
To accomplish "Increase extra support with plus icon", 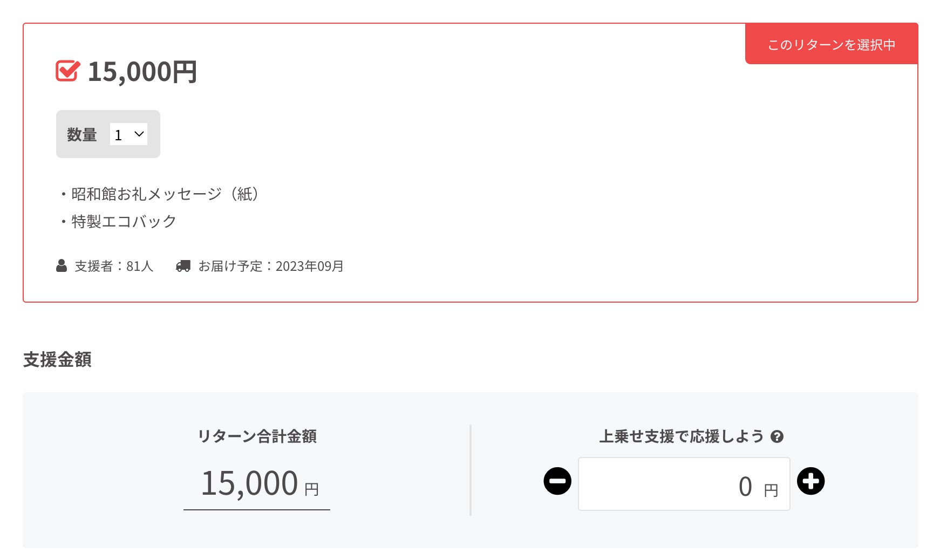I will click(810, 481).
